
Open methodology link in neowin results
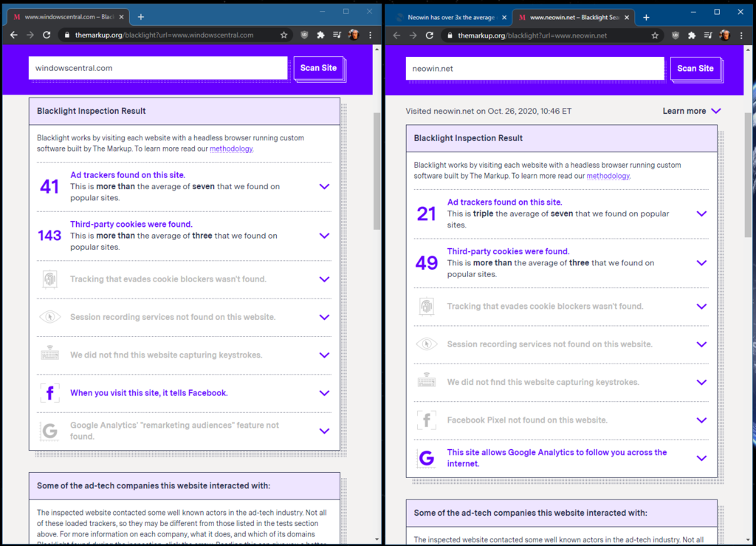pos(608,176)
